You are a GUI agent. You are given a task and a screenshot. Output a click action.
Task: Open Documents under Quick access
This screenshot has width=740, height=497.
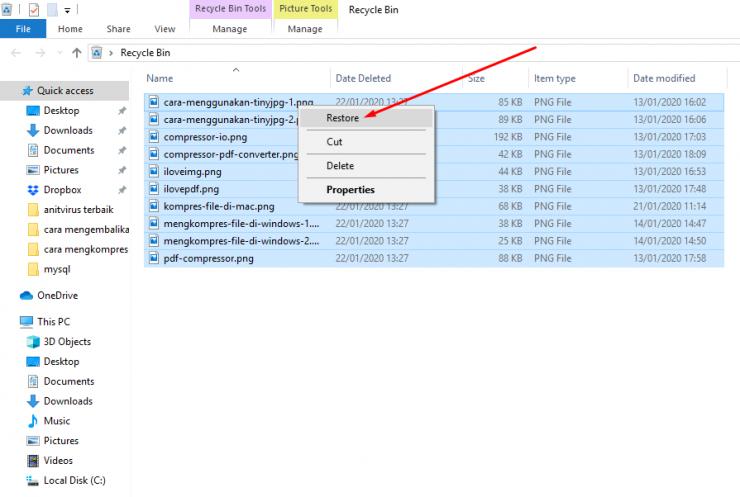69,150
